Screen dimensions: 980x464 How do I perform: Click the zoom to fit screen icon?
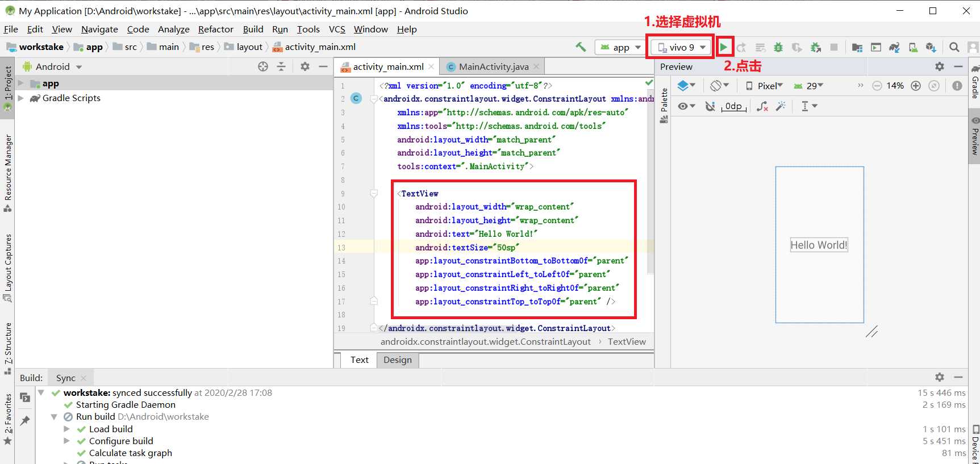[x=934, y=86]
